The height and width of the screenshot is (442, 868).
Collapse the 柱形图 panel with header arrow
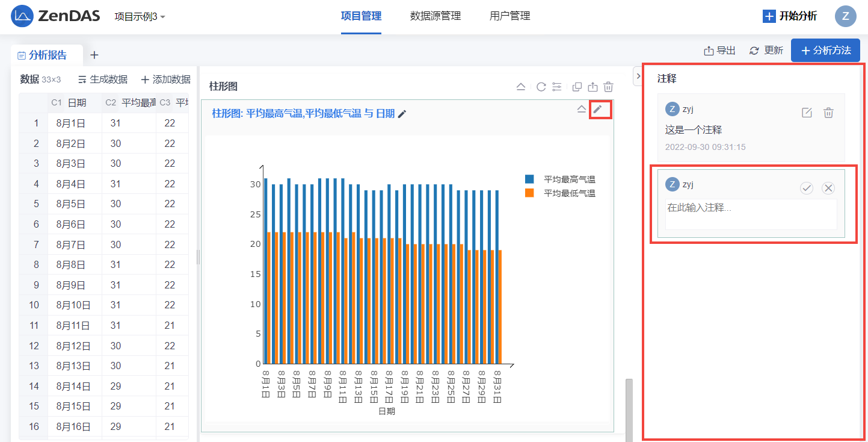(x=521, y=87)
